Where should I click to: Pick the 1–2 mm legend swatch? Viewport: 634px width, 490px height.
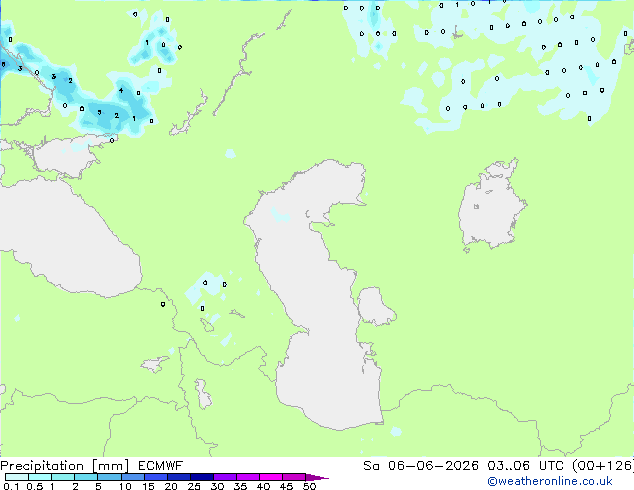pyautogui.click(x=63, y=477)
